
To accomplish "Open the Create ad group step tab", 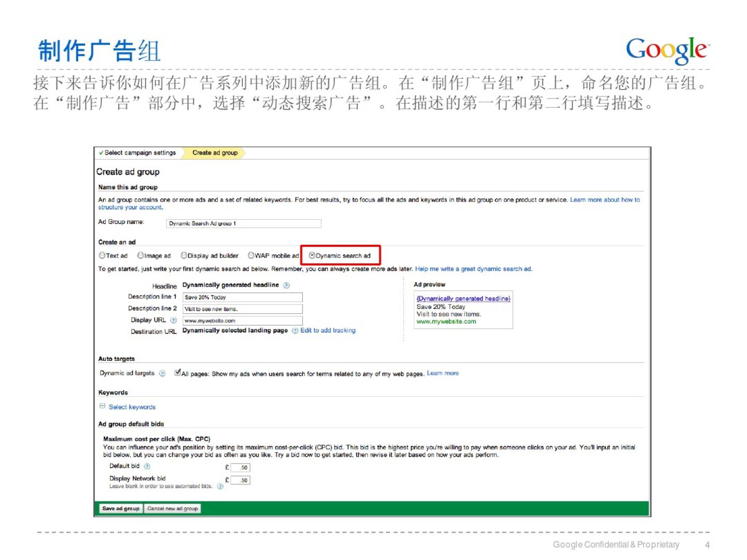I will [215, 153].
